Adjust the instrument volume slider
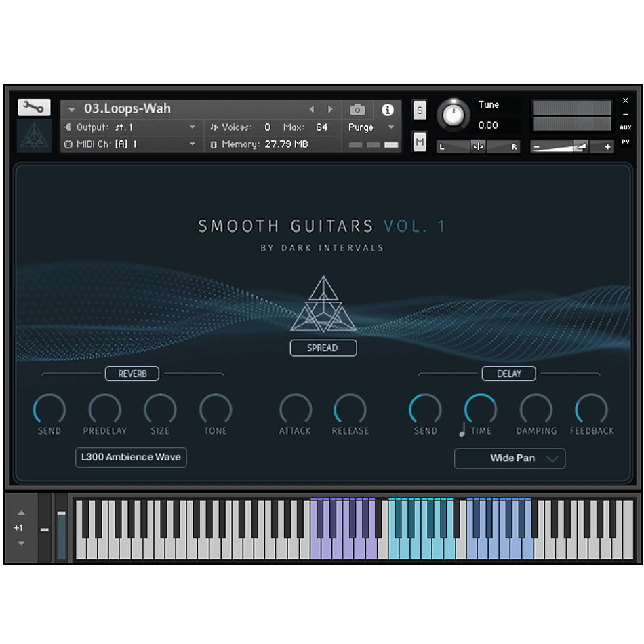The width and height of the screenshot is (644, 644). (571, 146)
